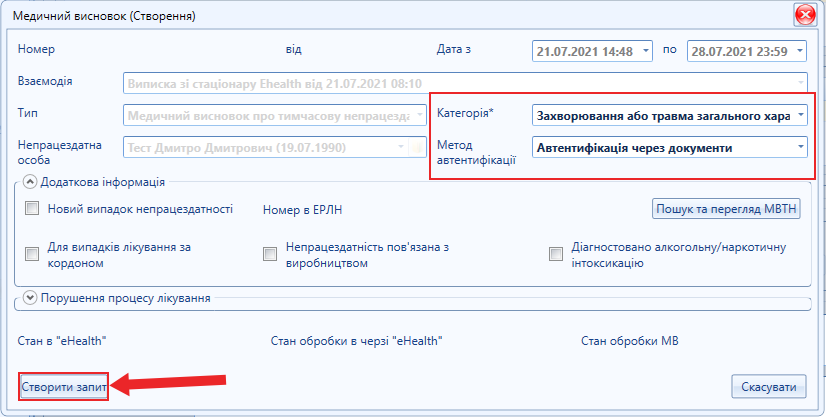
Task: Click the Скасувати button
Action: click(x=769, y=387)
